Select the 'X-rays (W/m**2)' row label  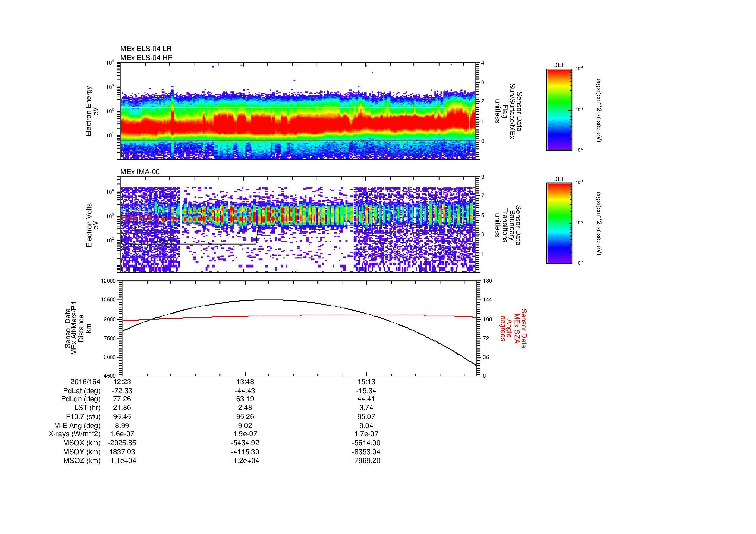click(75, 434)
